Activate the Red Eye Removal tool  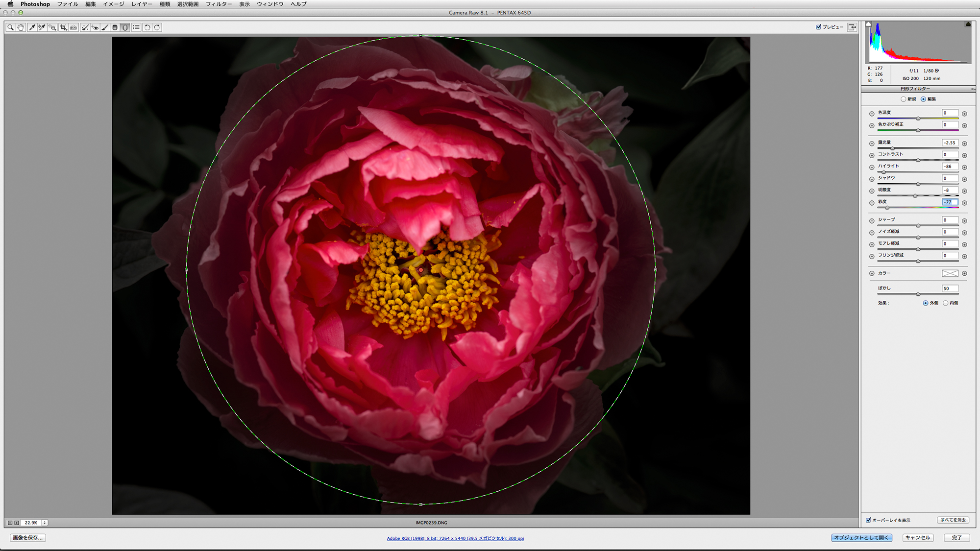(x=95, y=27)
